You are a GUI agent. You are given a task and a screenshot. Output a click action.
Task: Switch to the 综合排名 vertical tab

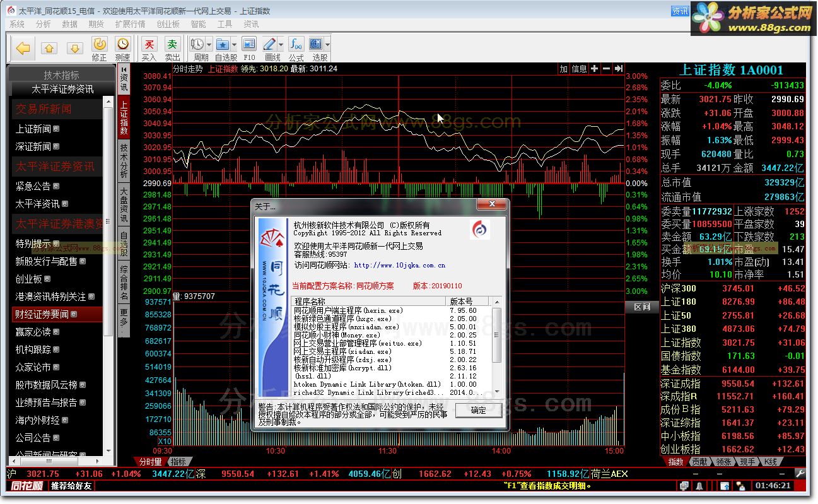(x=124, y=282)
